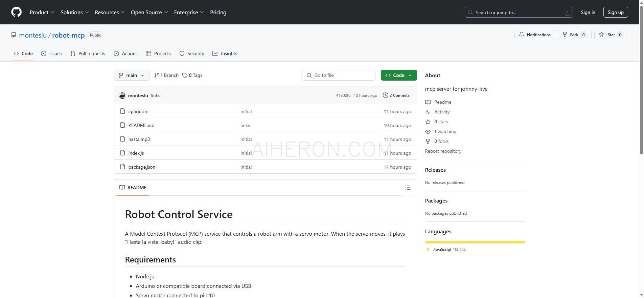
Task: View the 1 Branch link
Action: tap(166, 75)
